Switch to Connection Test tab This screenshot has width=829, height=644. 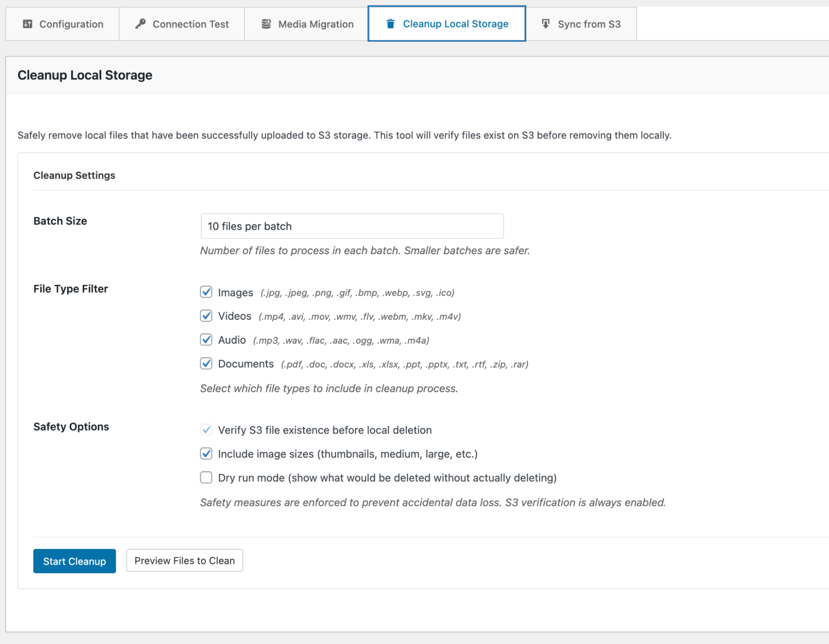coord(190,24)
